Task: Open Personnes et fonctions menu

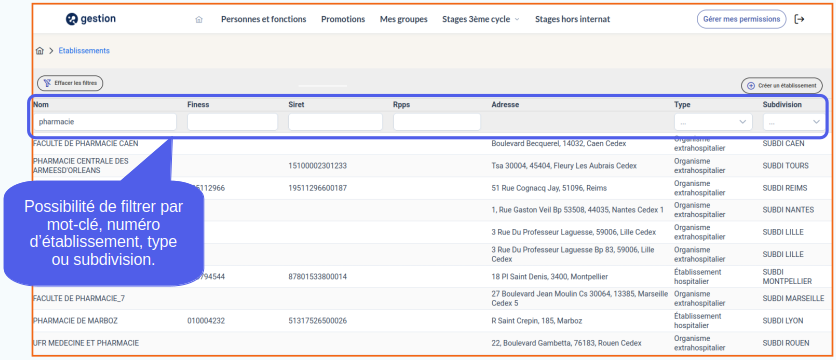Action: click(x=264, y=19)
